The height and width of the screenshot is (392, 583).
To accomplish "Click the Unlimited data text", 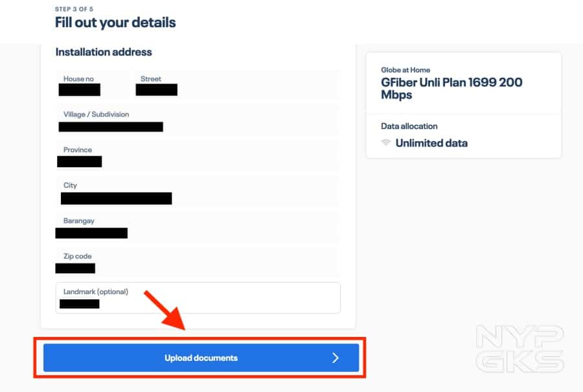I will click(x=431, y=143).
